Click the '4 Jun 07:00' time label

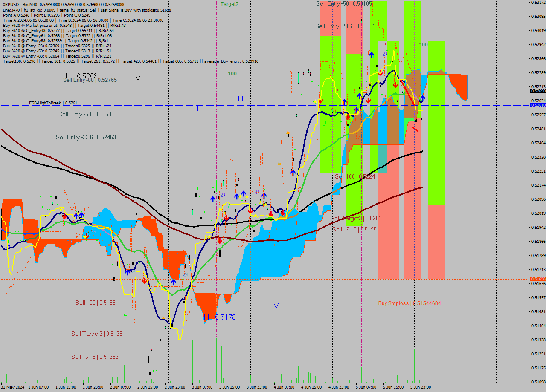(x=284, y=387)
